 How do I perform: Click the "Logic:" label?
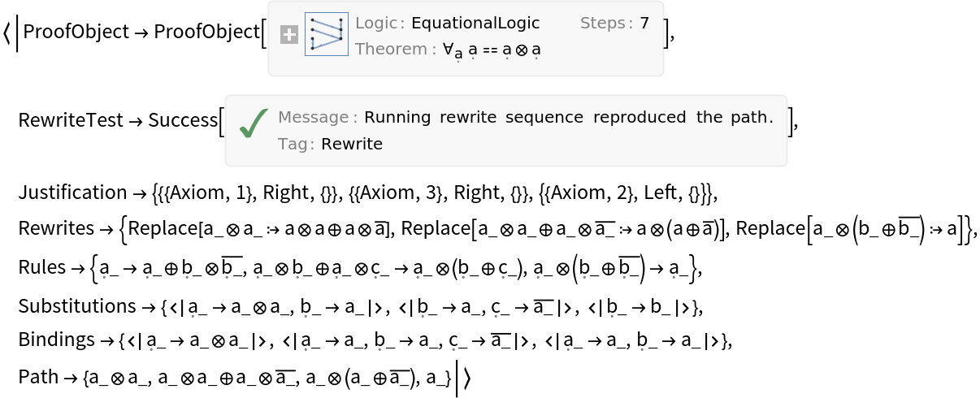click(379, 23)
